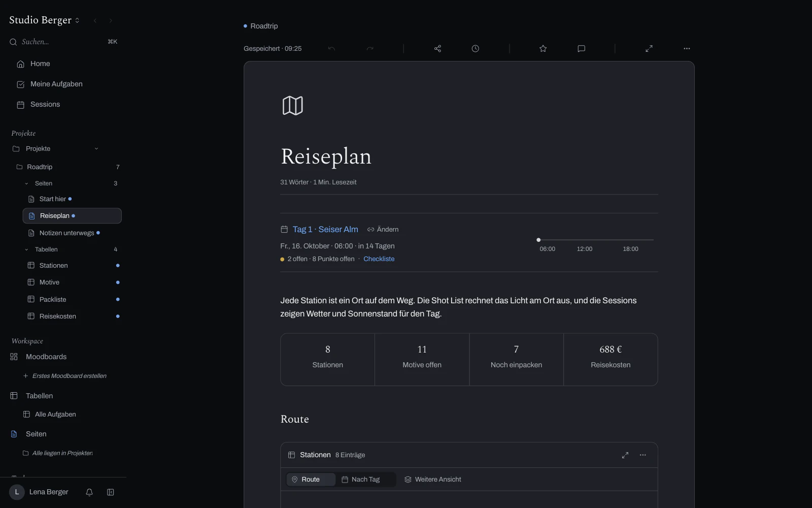Click the calendar icon beside Tag 1
Image resolution: width=812 pixels, height=508 pixels.
coord(284,230)
